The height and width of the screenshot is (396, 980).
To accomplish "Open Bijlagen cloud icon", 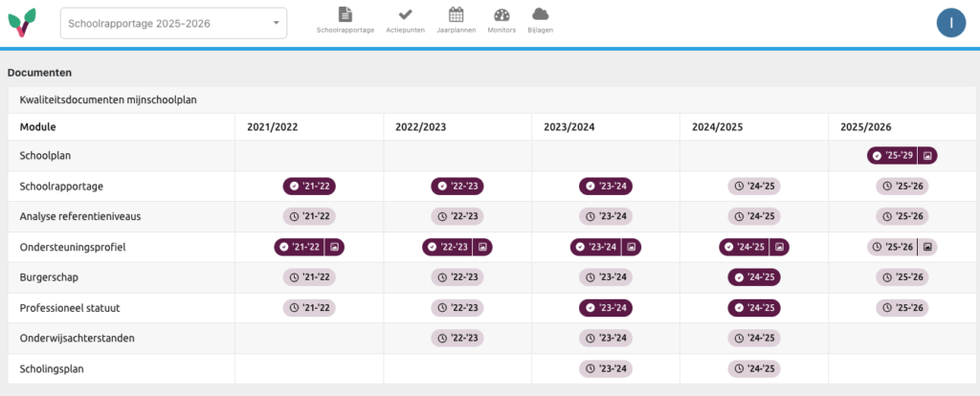I will coord(540,14).
